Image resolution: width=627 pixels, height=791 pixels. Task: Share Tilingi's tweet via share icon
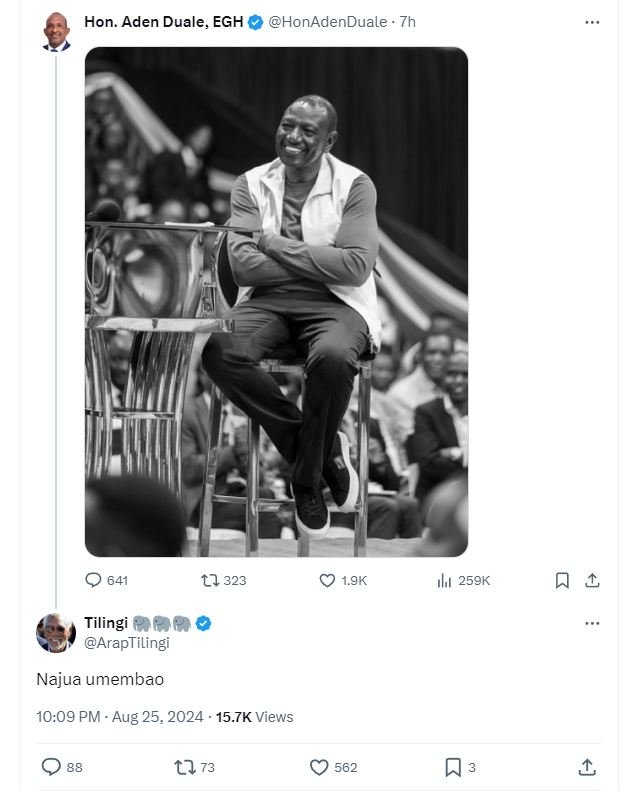tap(587, 767)
